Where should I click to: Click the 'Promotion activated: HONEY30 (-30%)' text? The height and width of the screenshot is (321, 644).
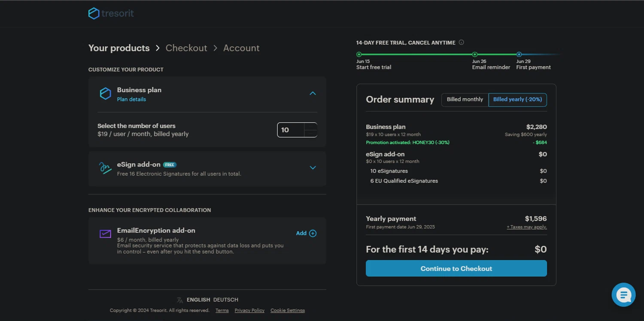click(407, 142)
